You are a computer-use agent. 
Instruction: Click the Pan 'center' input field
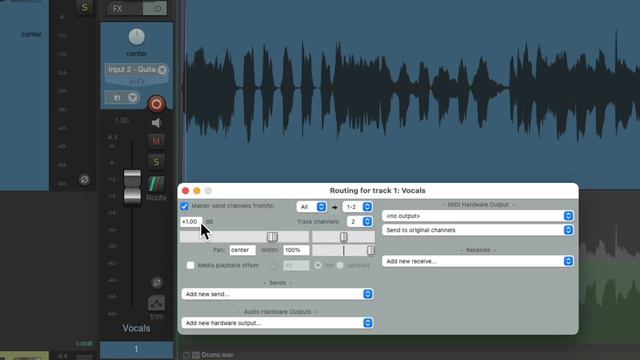[x=242, y=250]
